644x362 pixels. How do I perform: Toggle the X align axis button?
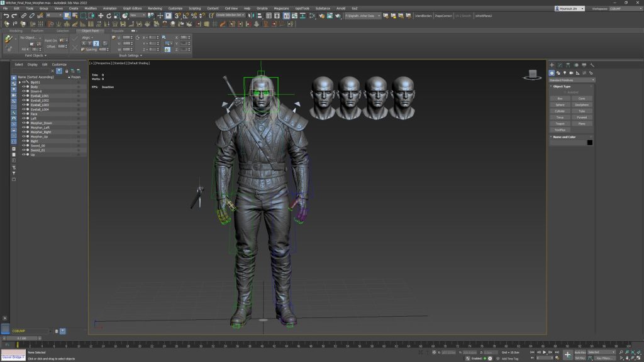[84, 43]
